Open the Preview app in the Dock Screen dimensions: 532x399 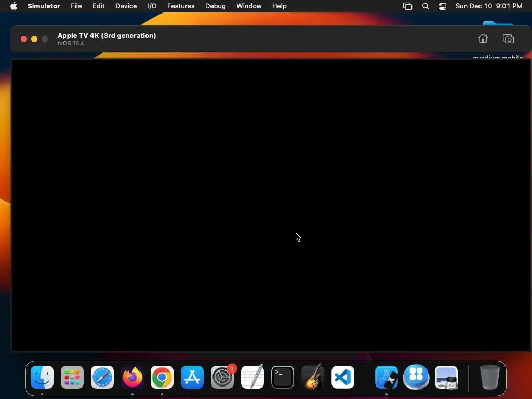coord(446,377)
